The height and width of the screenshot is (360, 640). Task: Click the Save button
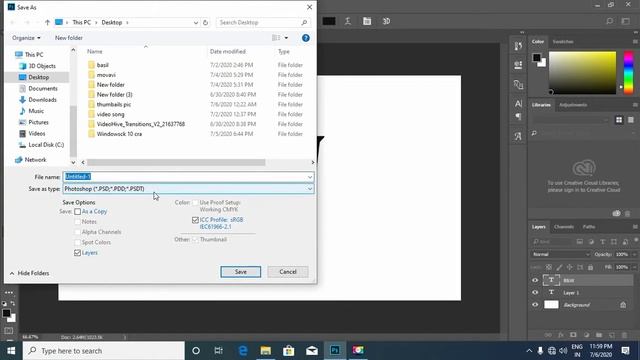pyautogui.click(x=240, y=272)
